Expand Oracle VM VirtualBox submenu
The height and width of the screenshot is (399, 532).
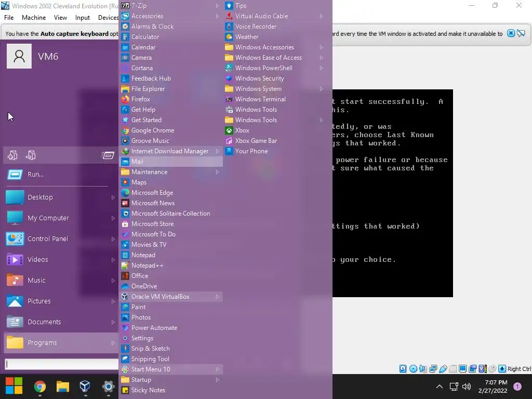pos(170,297)
